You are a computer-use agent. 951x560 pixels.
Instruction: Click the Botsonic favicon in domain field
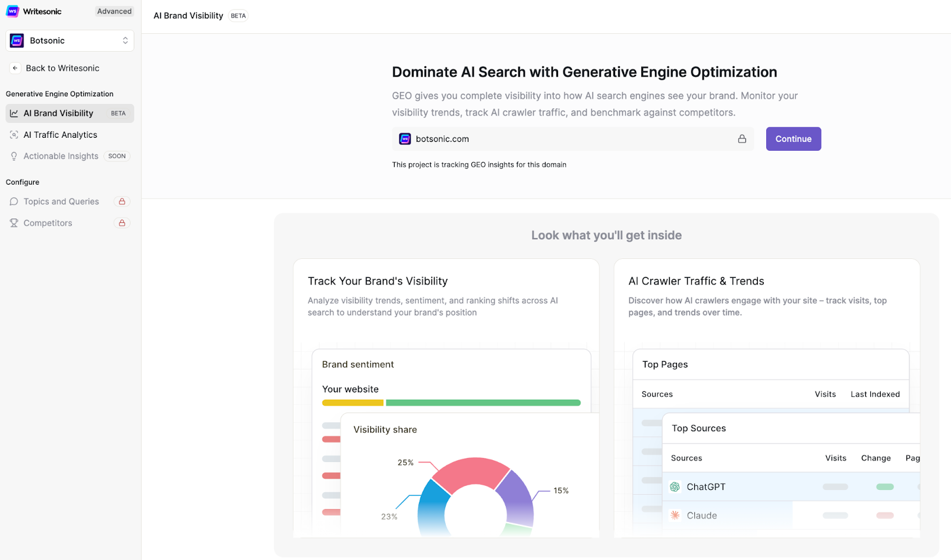coord(405,139)
